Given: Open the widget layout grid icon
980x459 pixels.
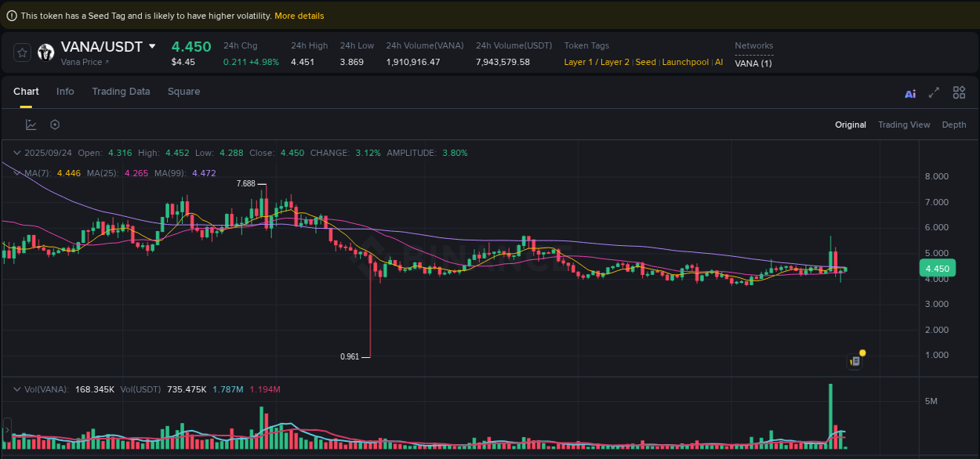Looking at the screenshot, I should click(x=959, y=92).
